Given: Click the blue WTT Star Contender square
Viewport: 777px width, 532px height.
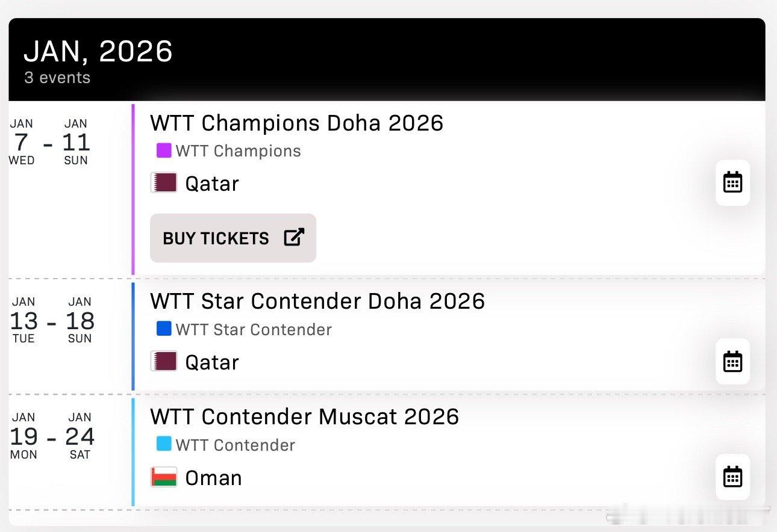Looking at the screenshot, I should click(164, 329).
